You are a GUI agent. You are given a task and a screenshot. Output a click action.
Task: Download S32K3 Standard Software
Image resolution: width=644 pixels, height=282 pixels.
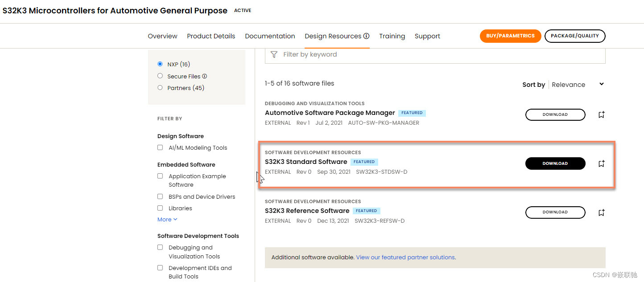(x=555, y=163)
